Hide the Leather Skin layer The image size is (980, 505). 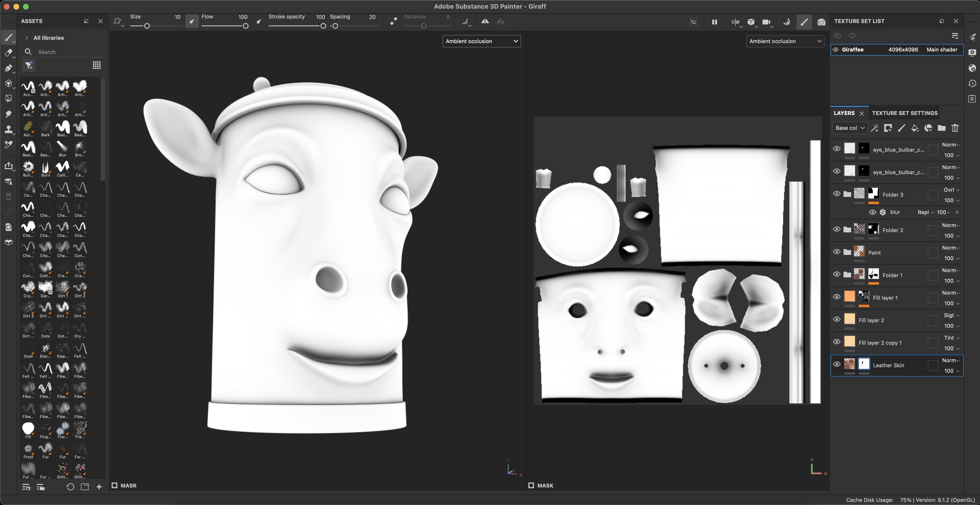pyautogui.click(x=837, y=365)
